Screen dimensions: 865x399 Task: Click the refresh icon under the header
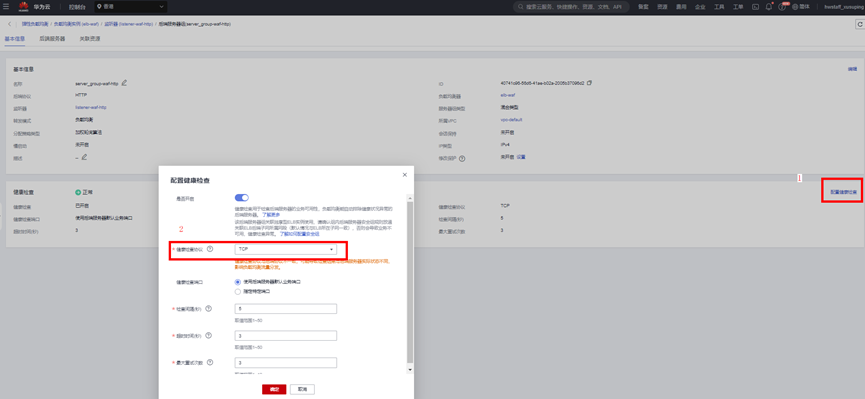click(x=859, y=24)
